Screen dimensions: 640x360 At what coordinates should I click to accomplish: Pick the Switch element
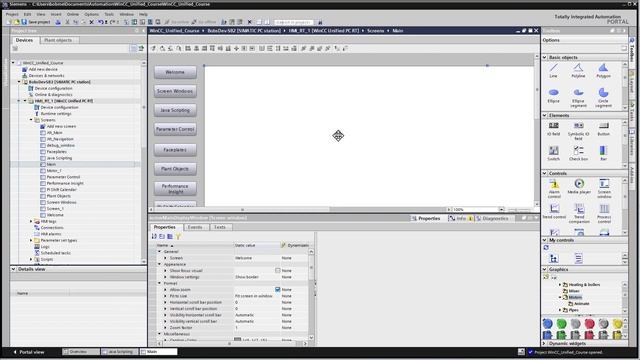[x=553, y=153]
